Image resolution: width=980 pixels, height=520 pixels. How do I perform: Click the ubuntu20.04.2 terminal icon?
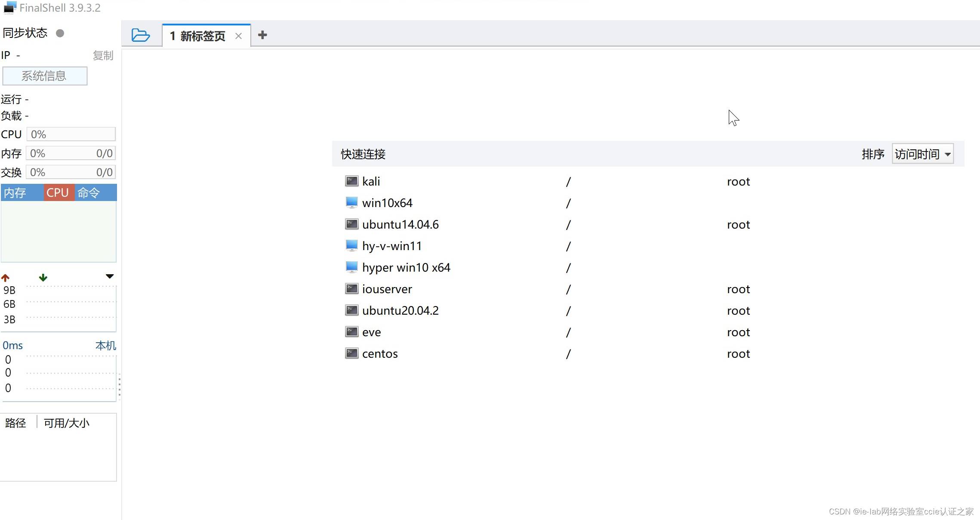(352, 310)
